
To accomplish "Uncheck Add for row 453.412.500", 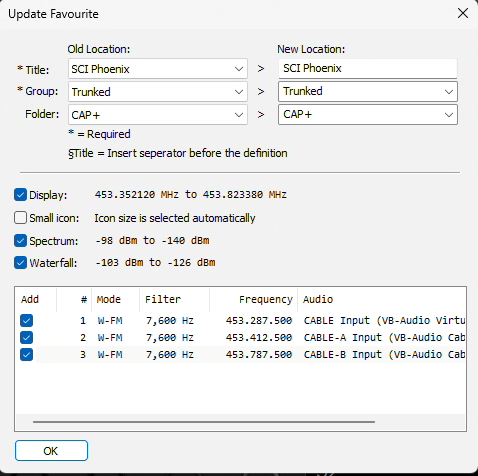I will tap(26, 338).
